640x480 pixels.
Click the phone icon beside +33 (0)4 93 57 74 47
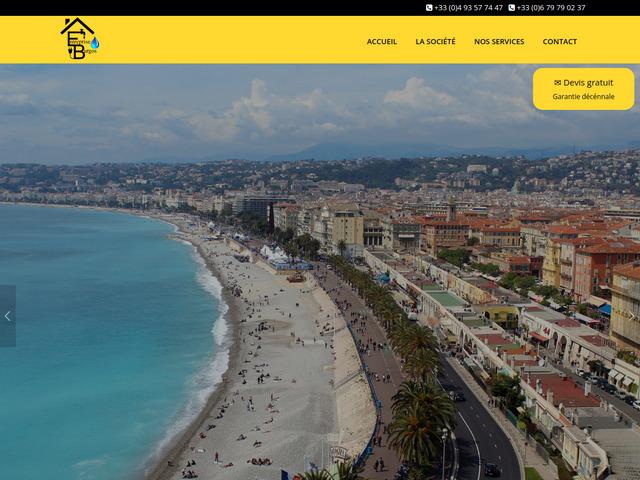[x=429, y=7]
